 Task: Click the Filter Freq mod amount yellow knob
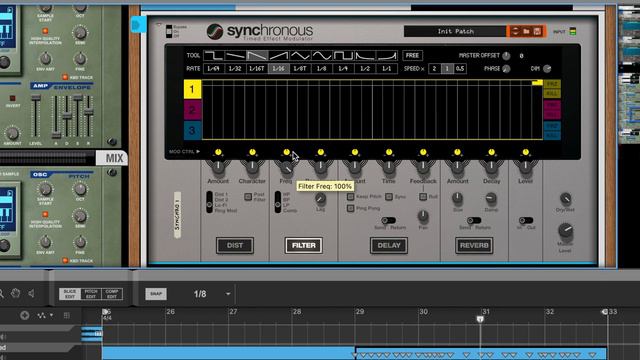(x=287, y=153)
